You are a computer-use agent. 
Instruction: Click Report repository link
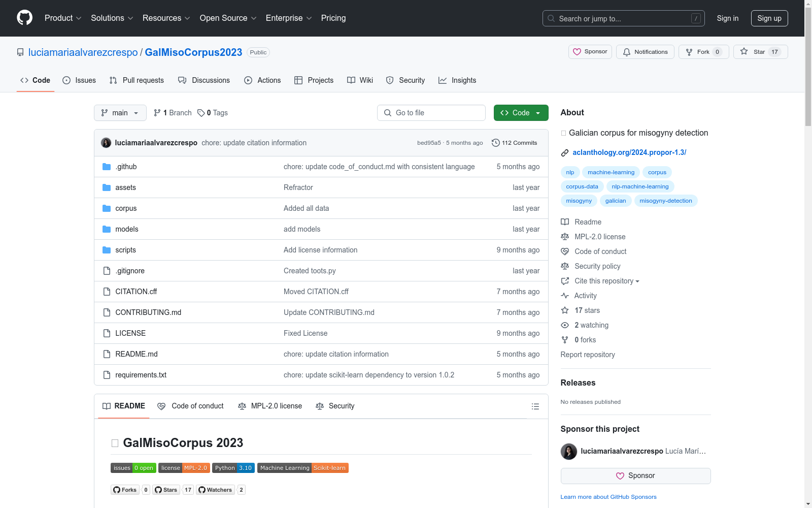(588, 355)
